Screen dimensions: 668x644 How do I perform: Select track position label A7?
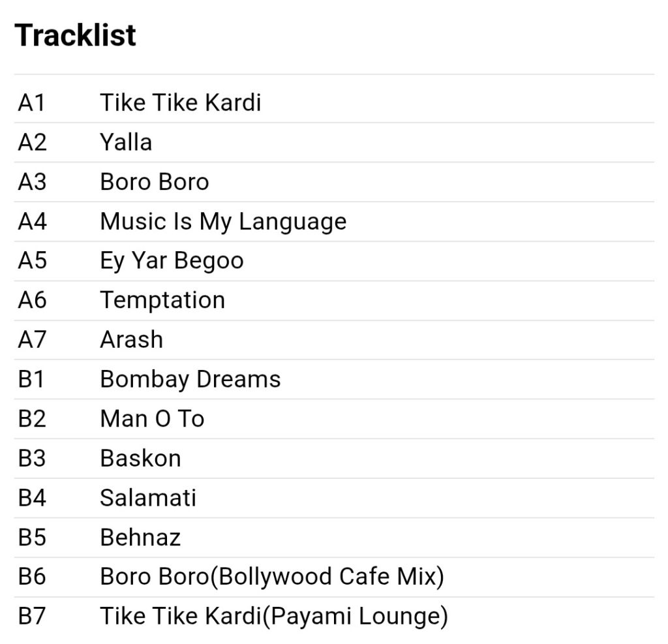[32, 340]
